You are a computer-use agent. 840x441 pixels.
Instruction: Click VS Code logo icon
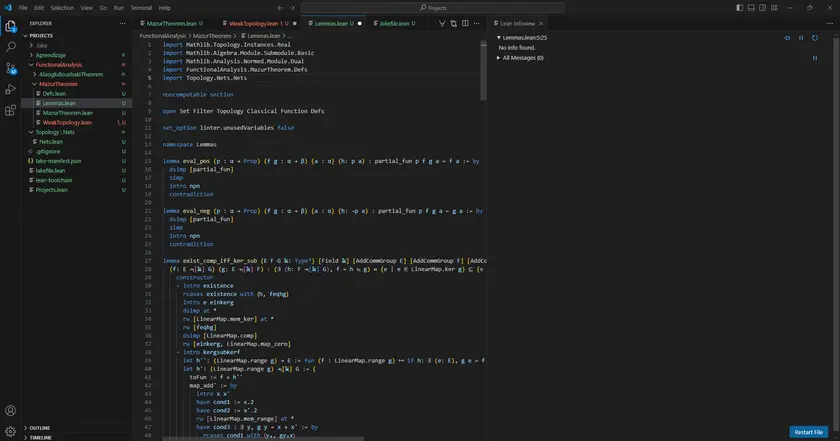tap(8, 8)
